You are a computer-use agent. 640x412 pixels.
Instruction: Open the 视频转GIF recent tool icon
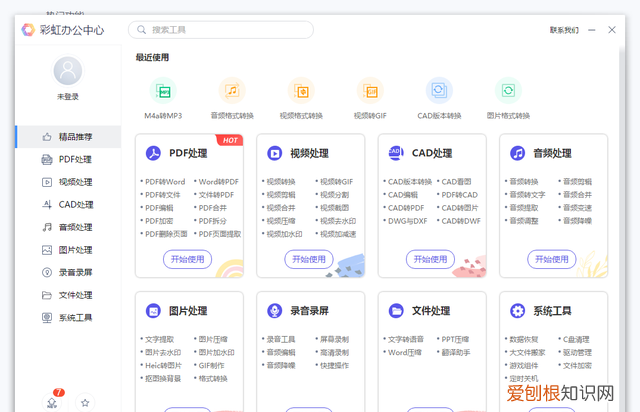click(370, 91)
